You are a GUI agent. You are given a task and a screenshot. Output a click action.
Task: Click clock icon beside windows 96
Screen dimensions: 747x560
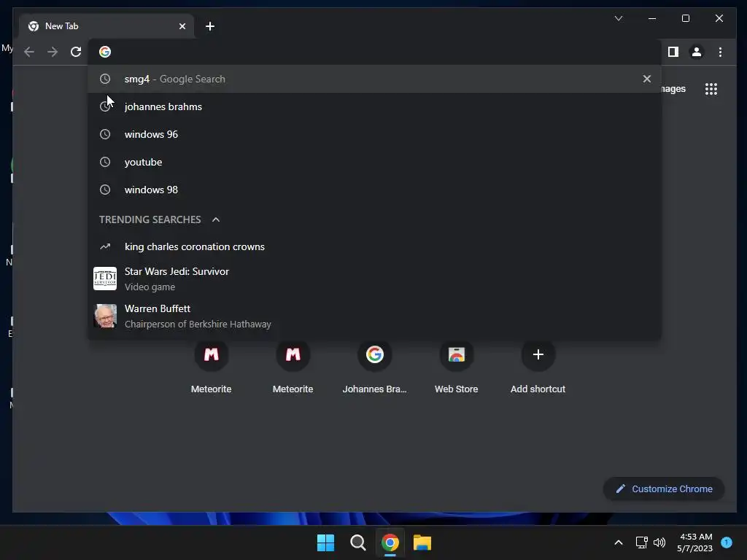(x=105, y=134)
